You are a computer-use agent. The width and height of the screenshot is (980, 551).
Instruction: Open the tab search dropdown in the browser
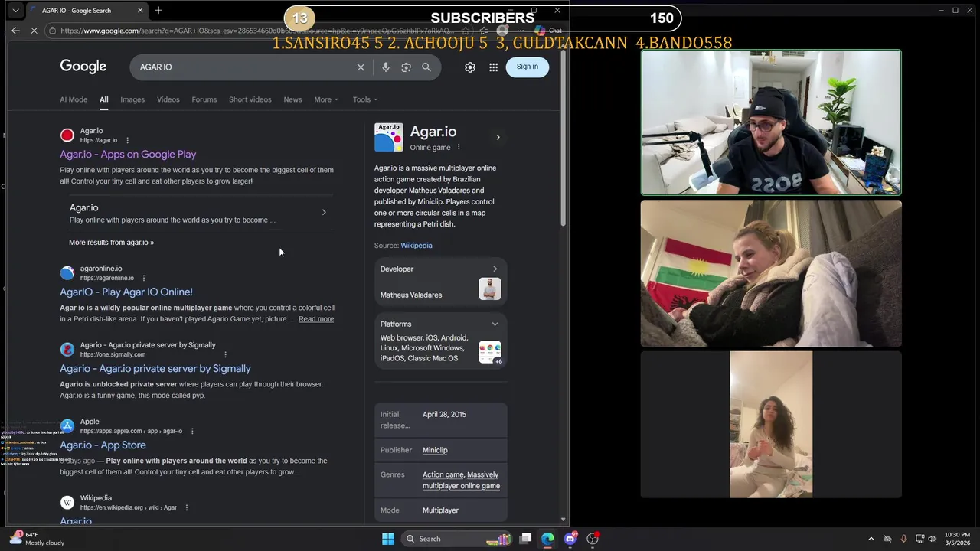pyautogui.click(x=15, y=11)
